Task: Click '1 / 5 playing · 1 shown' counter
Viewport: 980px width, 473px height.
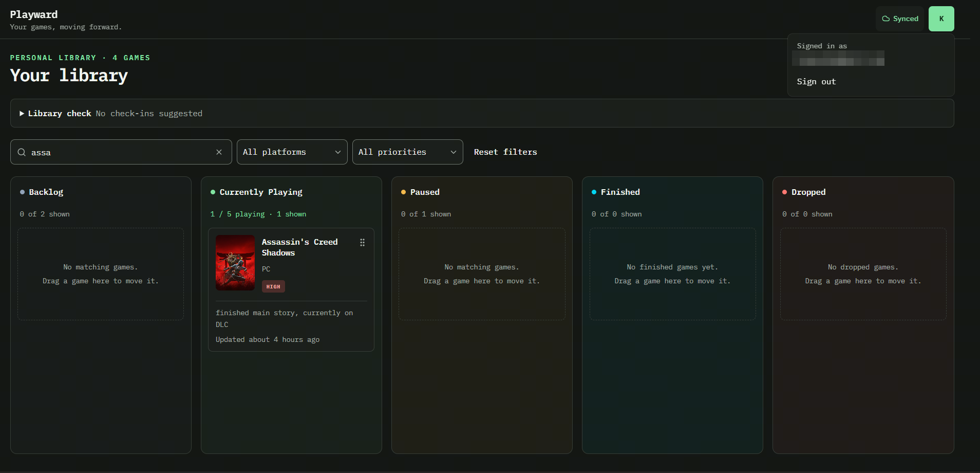Action: [x=258, y=214]
